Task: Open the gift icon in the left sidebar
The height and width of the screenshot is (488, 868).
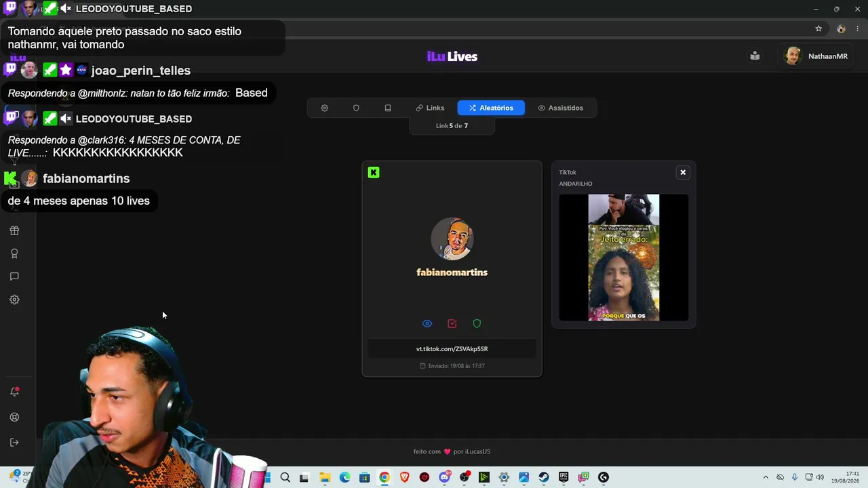Action: click(x=14, y=230)
